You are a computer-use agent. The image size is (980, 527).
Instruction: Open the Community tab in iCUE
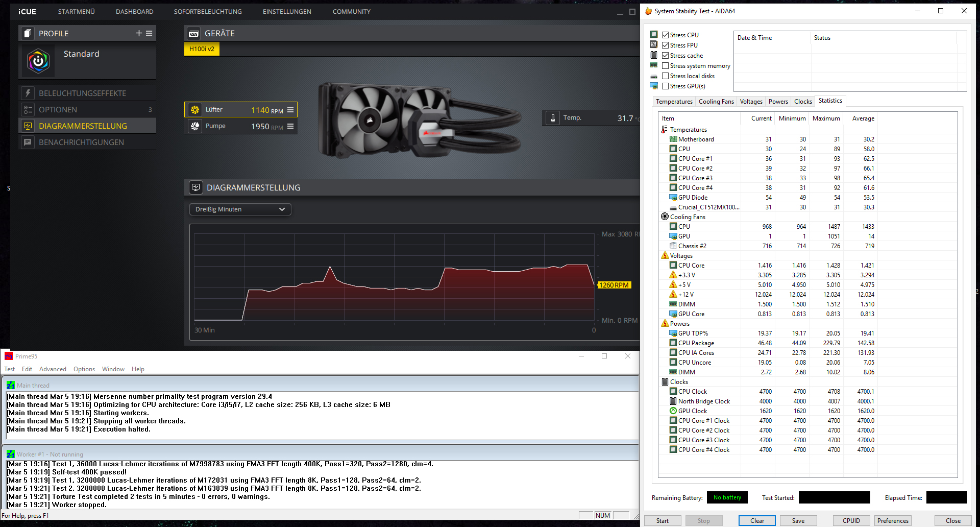352,11
